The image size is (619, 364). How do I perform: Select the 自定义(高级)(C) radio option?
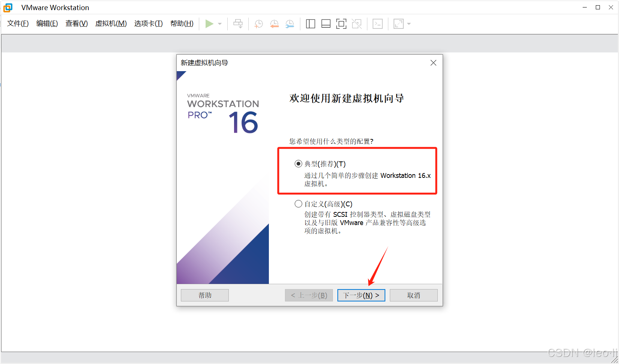pos(298,204)
